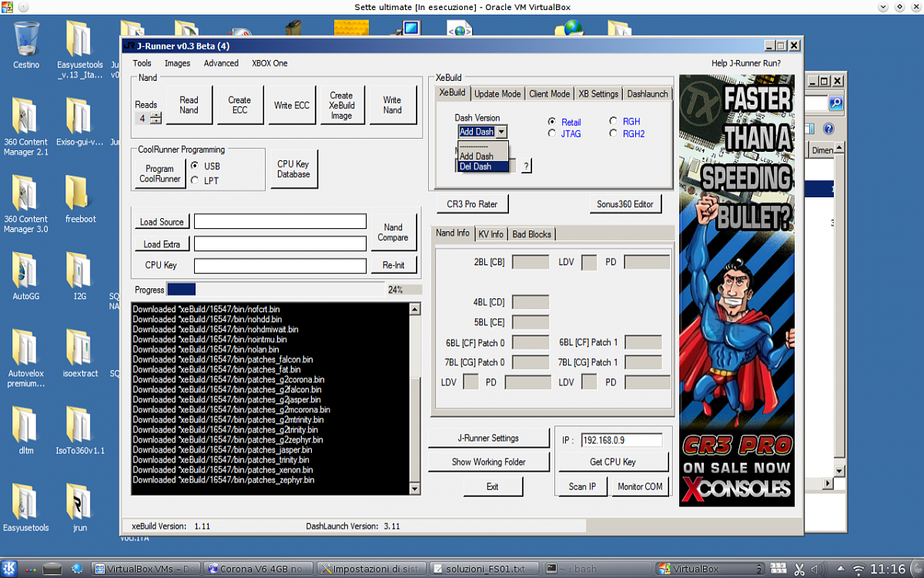Viewport: 924px width, 578px height.
Task: Open the Advanced menu
Action: pyautogui.click(x=221, y=63)
